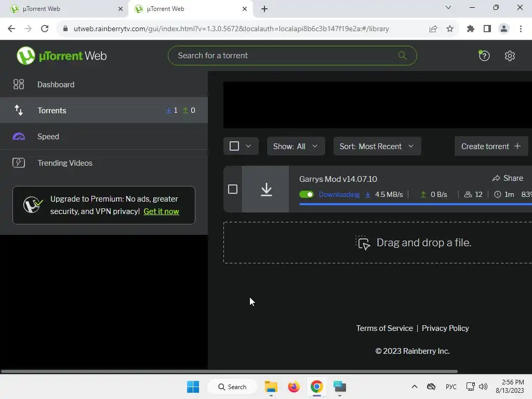The image size is (532, 399).
Task: Open the Sort: Most Recent dropdown
Action: 377,146
